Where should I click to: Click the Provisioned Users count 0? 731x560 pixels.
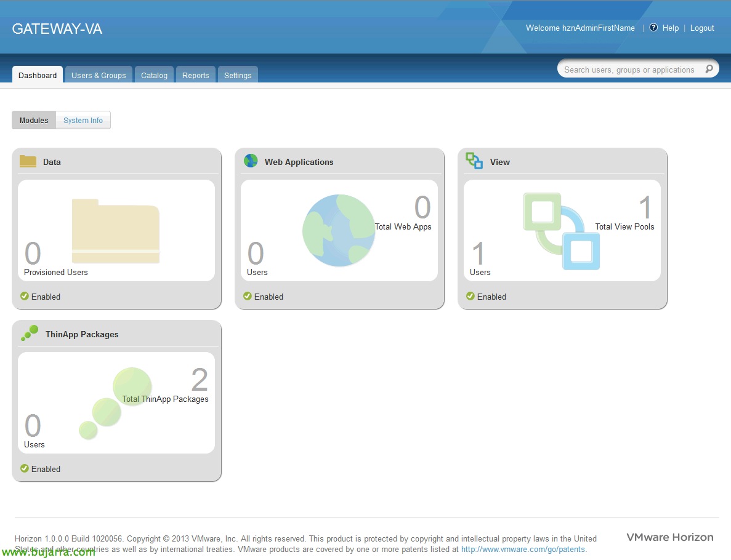pyautogui.click(x=33, y=254)
